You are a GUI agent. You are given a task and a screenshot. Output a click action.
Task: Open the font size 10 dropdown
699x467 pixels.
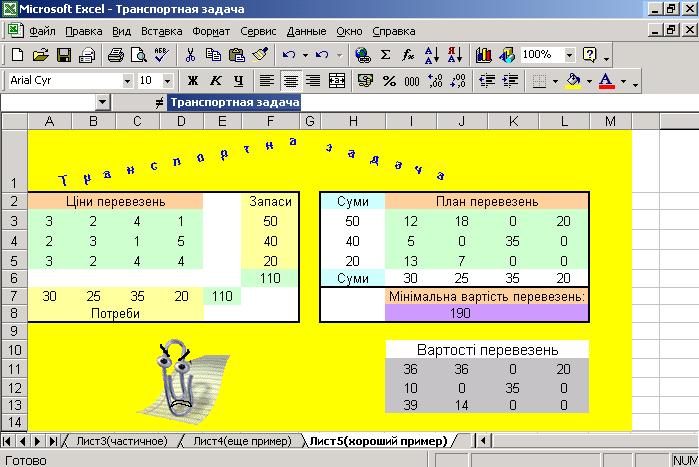click(x=171, y=80)
